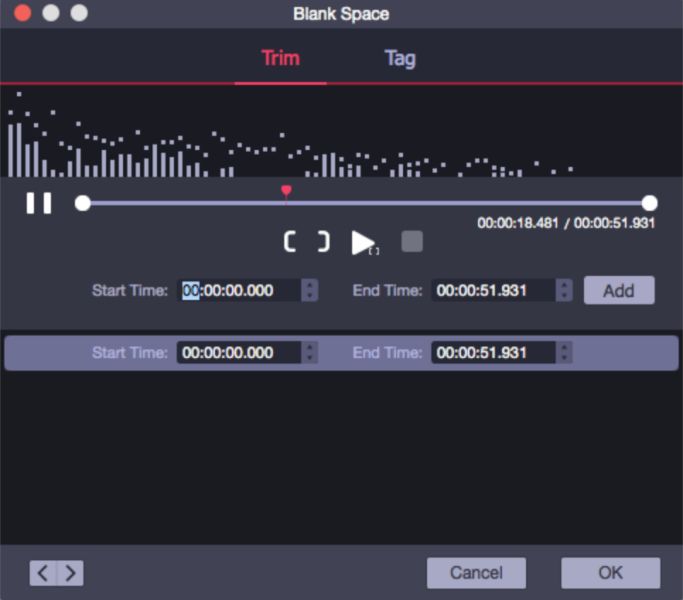Click the audio waveform display
Image resolution: width=683 pixels, height=600 pixels.
point(342,132)
